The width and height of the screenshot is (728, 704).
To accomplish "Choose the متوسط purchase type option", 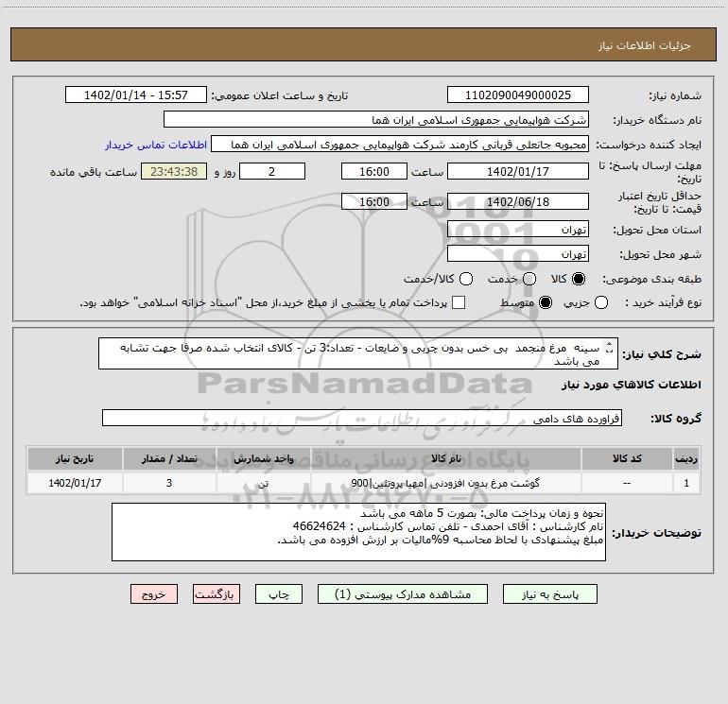I will 546,303.
